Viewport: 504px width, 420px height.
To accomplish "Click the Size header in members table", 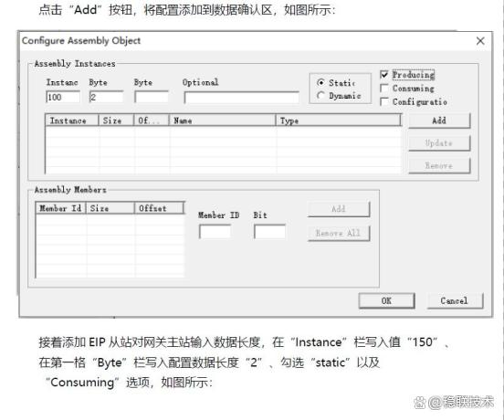I will [x=110, y=208].
